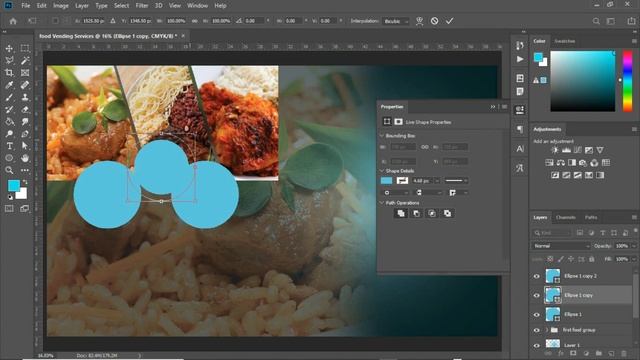The height and width of the screenshot is (360, 640).
Task: Toggle link width and height in Properties
Action: (425, 147)
